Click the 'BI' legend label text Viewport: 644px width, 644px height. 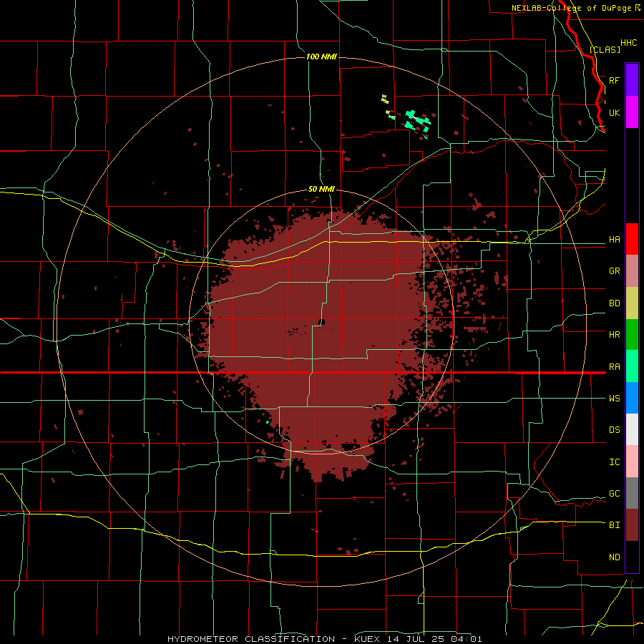pos(614,525)
